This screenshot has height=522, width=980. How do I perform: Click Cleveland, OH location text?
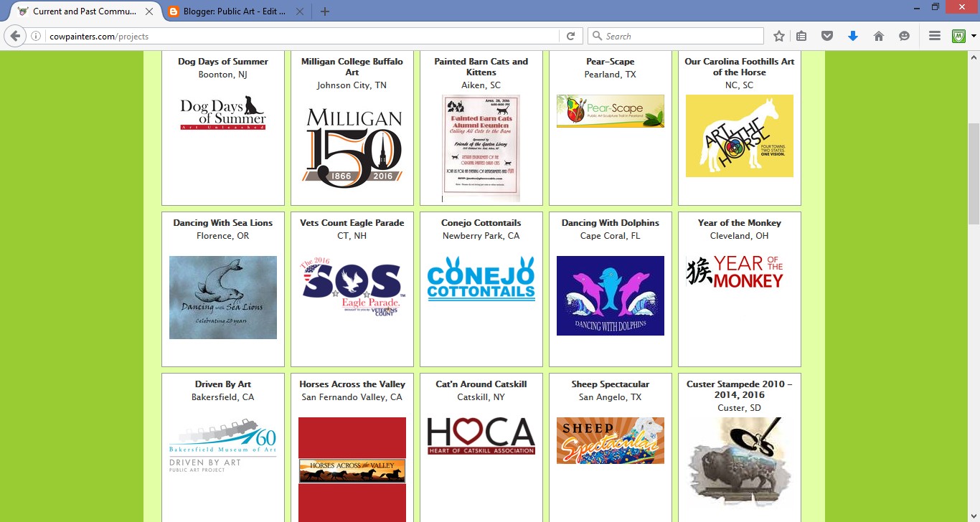coord(740,236)
